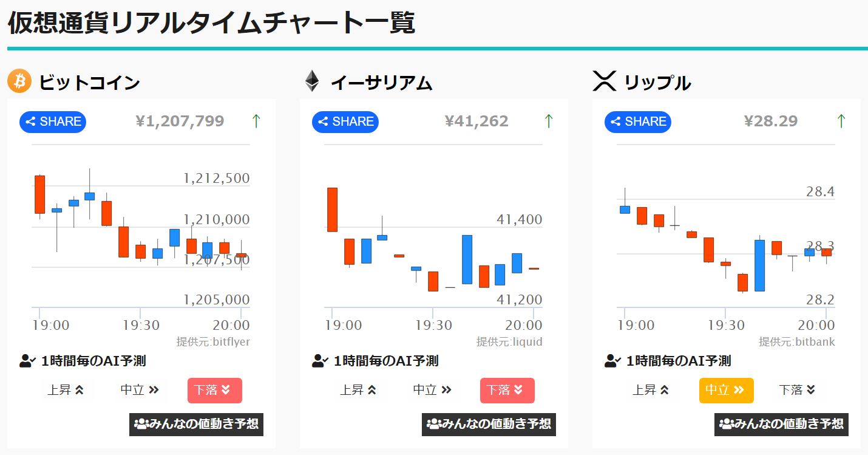Select 上昇 prediction for Bitcoin
This screenshot has height=455, width=868.
pos(66,390)
